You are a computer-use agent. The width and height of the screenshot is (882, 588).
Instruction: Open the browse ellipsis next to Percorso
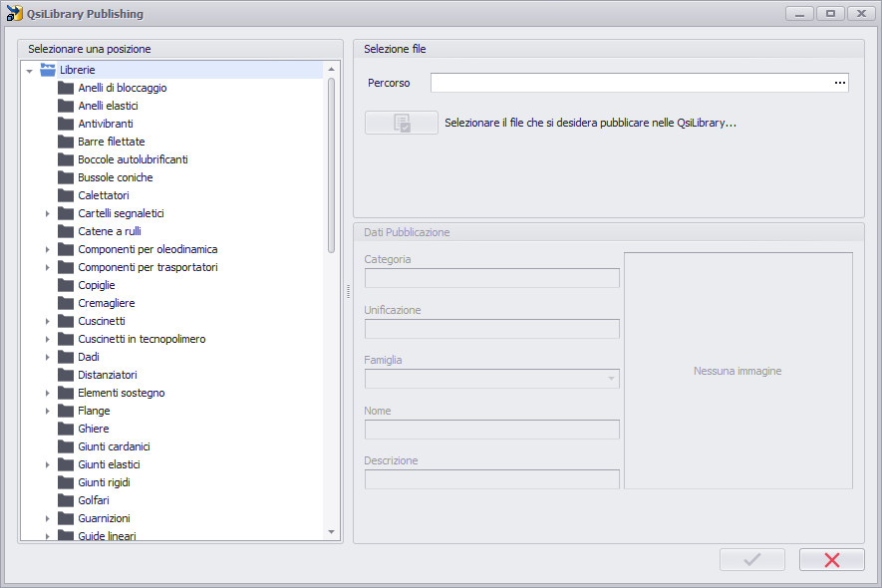click(840, 83)
